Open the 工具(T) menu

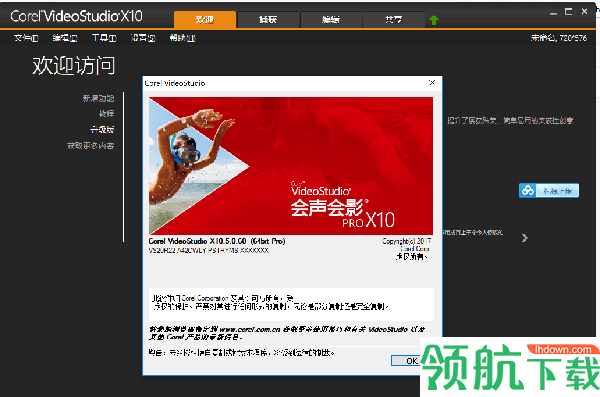pyautogui.click(x=104, y=38)
